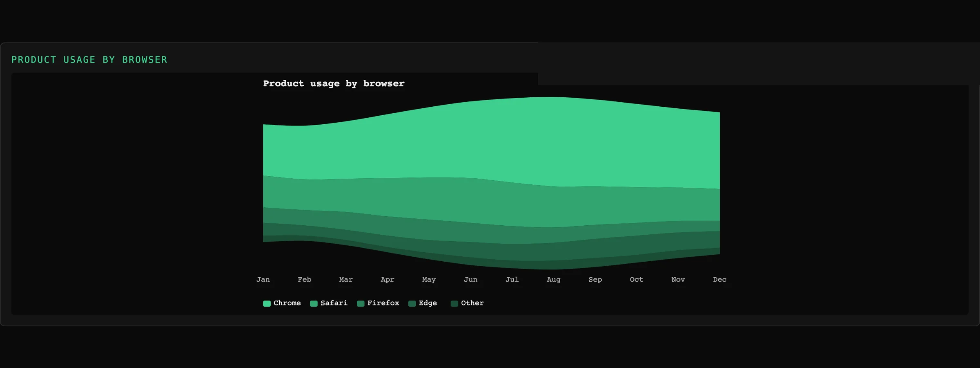Click the Edge legend color swatch
The width and height of the screenshot is (980, 368).
pyautogui.click(x=412, y=303)
